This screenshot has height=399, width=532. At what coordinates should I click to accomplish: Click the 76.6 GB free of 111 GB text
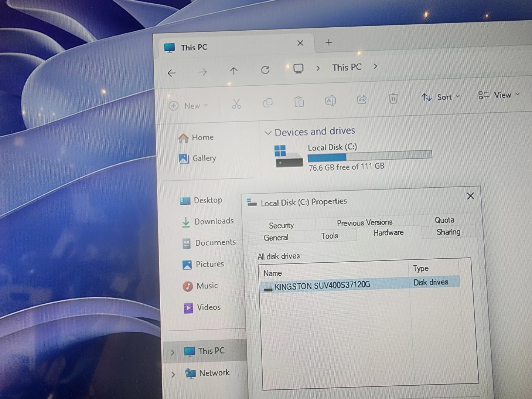(x=347, y=167)
